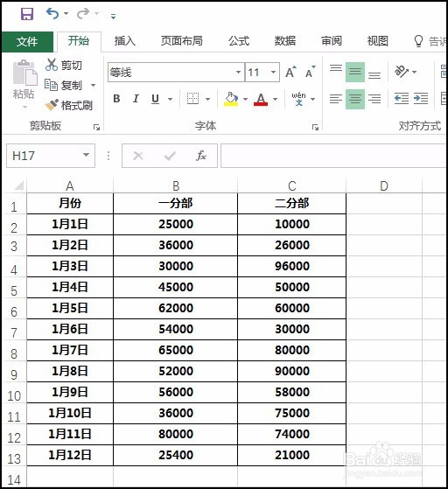Open the fill color dropdown arrow
Image resolution: width=448 pixels, height=489 pixels.
246,100
